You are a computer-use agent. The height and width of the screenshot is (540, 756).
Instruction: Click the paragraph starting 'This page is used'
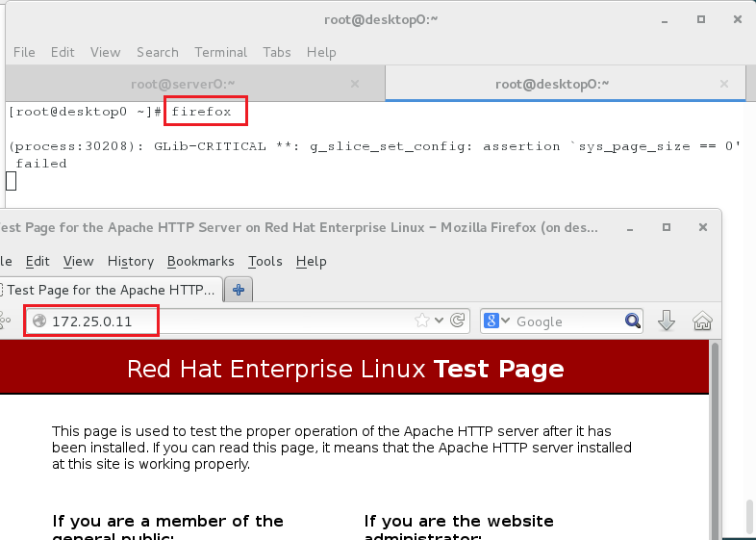[341, 448]
